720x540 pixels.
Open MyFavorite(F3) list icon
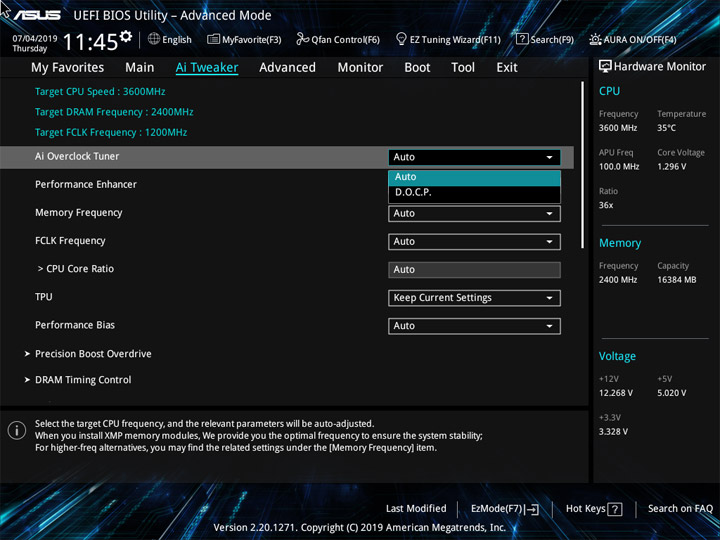click(x=213, y=39)
